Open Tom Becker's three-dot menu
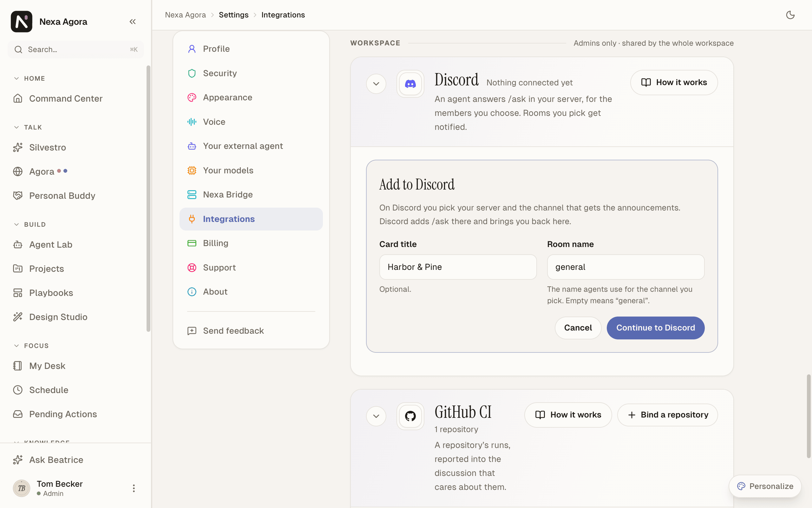 tap(134, 488)
